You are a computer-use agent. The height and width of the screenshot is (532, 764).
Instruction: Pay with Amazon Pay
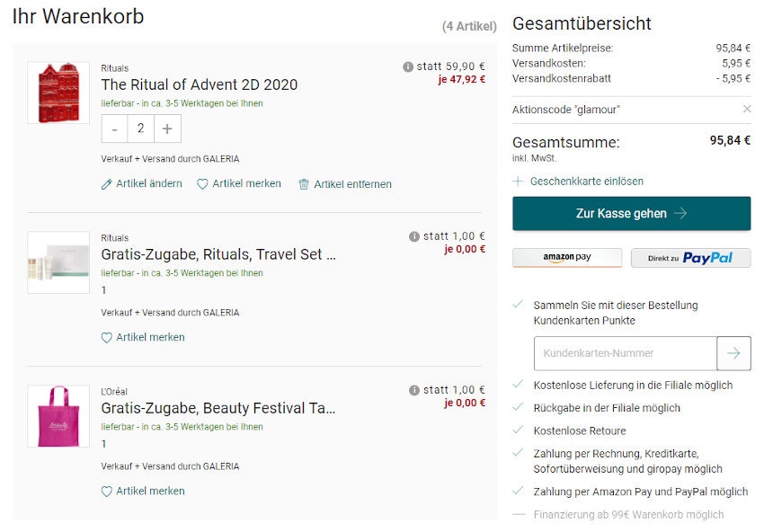(x=567, y=258)
